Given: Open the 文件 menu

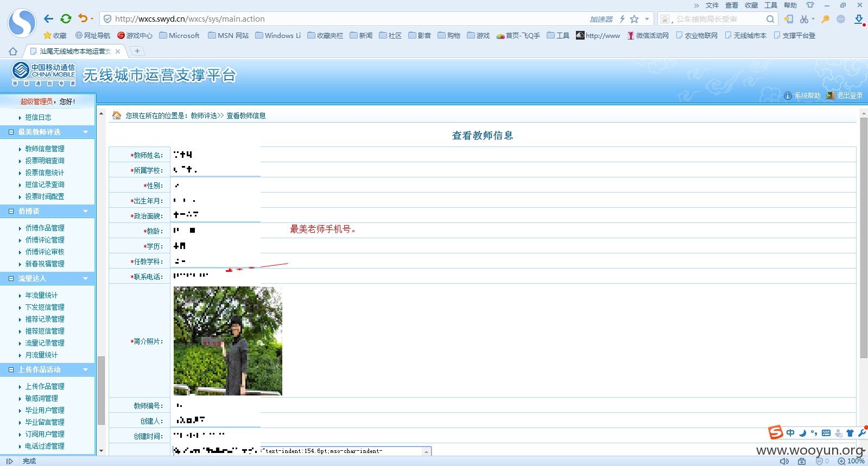Looking at the screenshot, I should click(x=712, y=5).
